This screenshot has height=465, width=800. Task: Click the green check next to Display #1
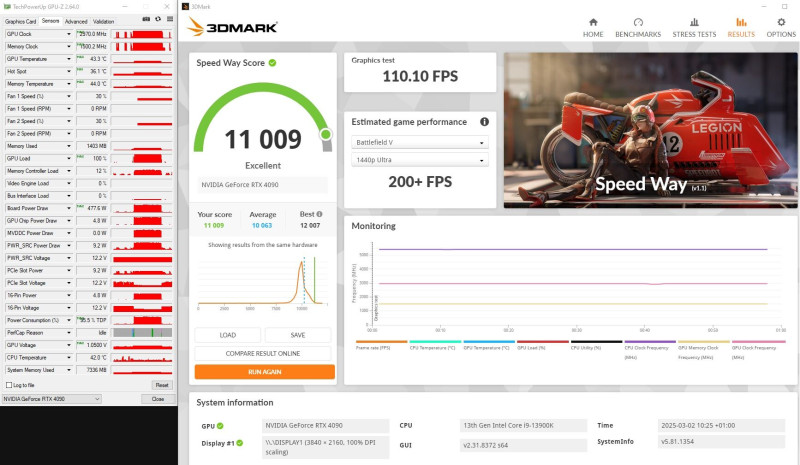click(240, 443)
